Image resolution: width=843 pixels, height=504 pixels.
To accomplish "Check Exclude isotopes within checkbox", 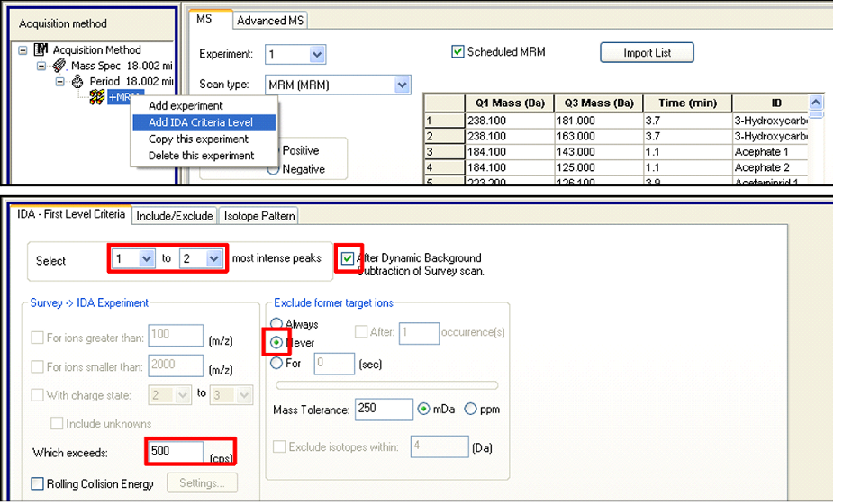I will [279, 447].
